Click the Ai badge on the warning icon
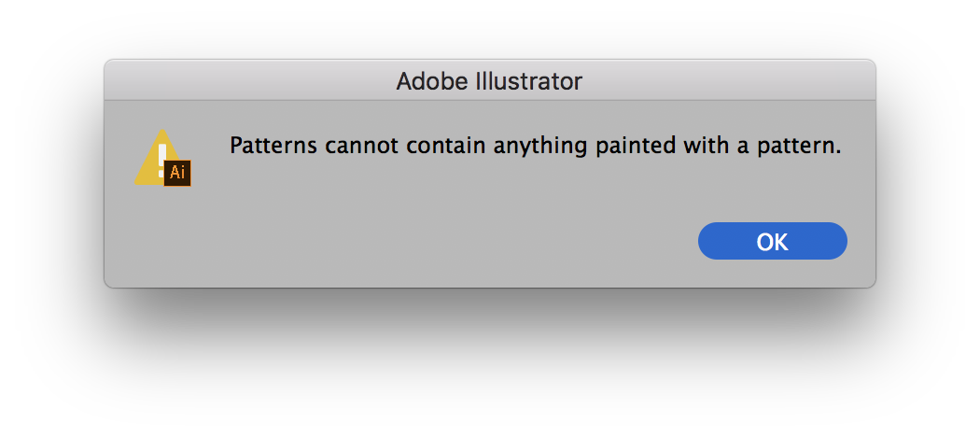 [177, 173]
